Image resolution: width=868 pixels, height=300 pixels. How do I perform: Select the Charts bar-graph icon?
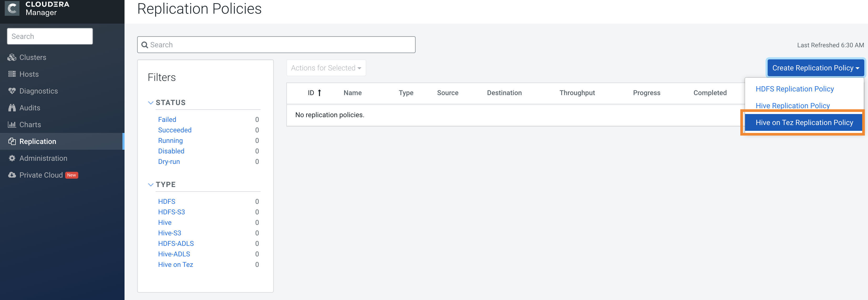click(12, 124)
